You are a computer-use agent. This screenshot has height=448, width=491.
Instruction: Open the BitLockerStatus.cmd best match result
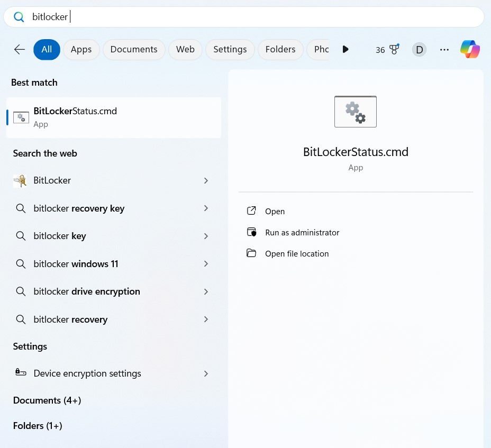[114, 118]
